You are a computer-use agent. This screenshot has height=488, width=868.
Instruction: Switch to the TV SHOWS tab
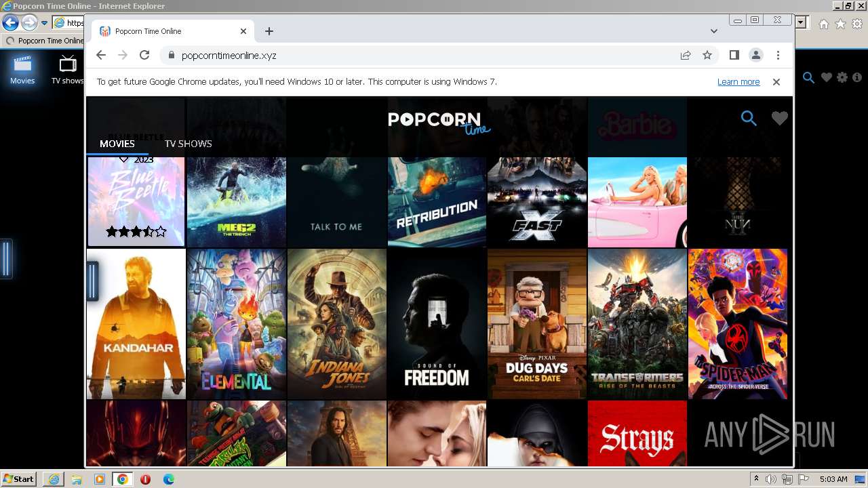tap(189, 144)
